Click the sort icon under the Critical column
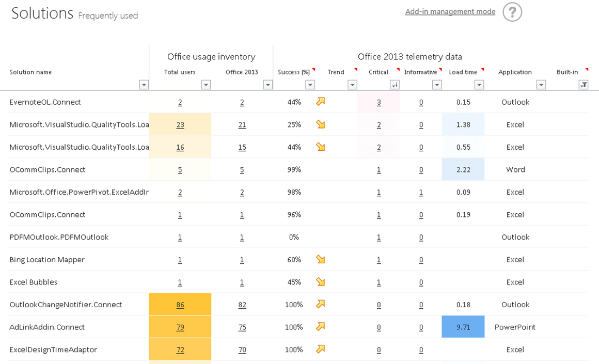 (x=395, y=84)
